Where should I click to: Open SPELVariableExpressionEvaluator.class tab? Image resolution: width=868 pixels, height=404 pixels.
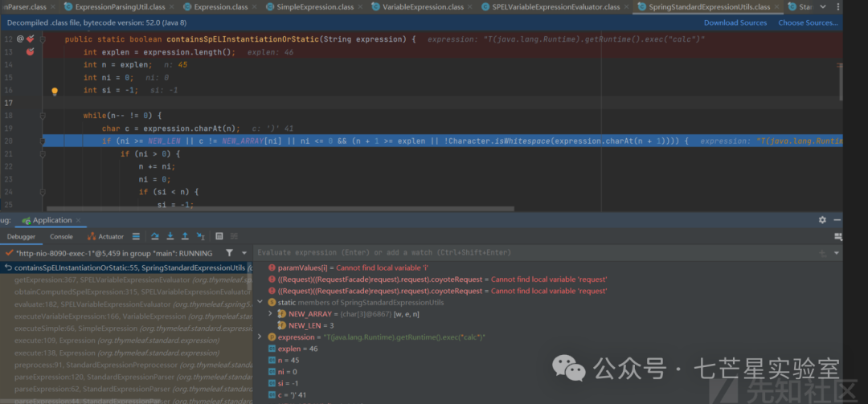click(556, 6)
